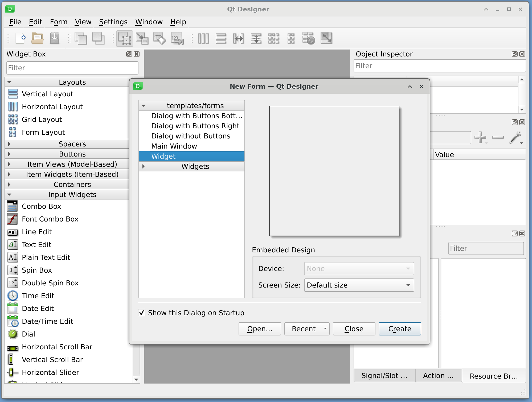Click the New Form toolbar icon

tap(21, 38)
